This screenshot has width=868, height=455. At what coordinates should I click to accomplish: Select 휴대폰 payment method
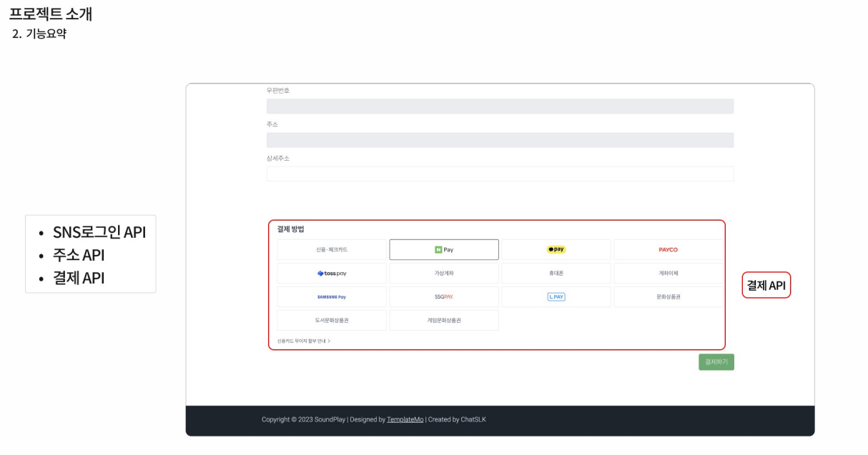[x=556, y=274]
